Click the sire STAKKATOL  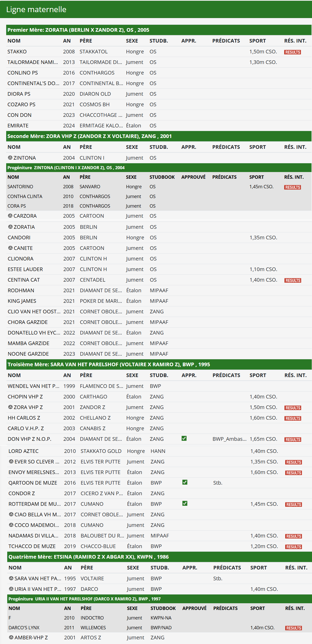coord(94,52)
